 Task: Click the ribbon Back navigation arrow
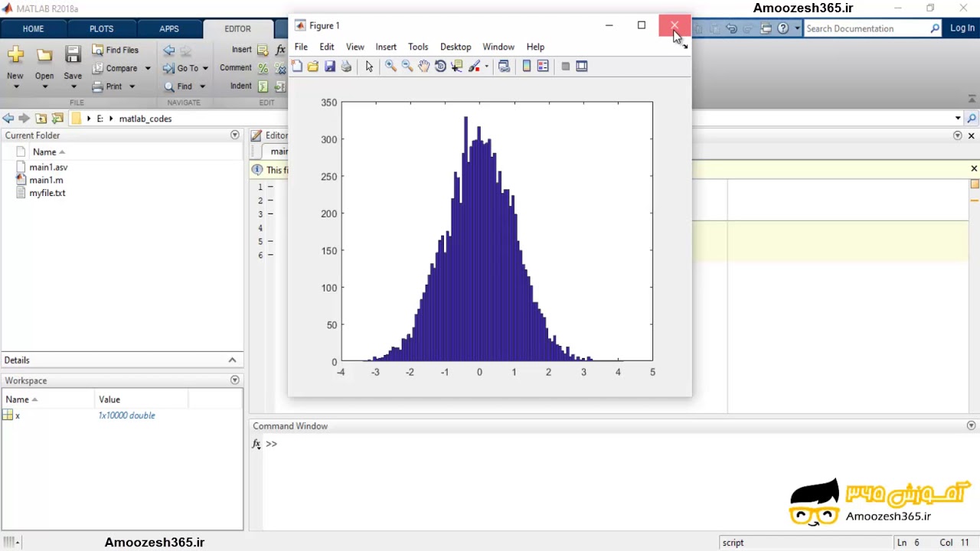pyautogui.click(x=169, y=51)
